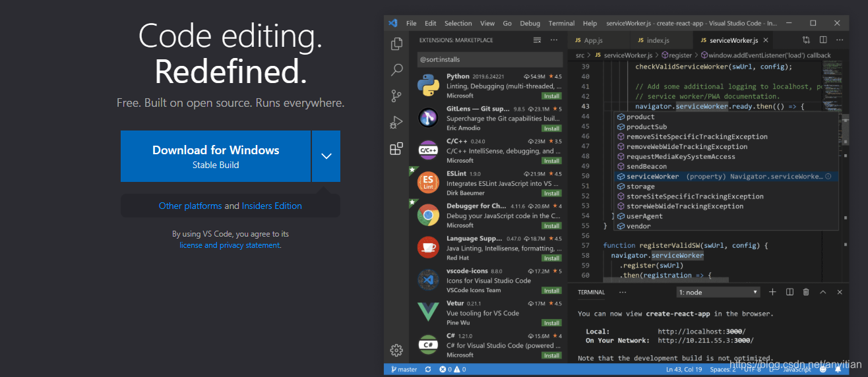Click the 'register' breadcrumb
Image resolution: width=868 pixels, height=377 pixels.
677,55
